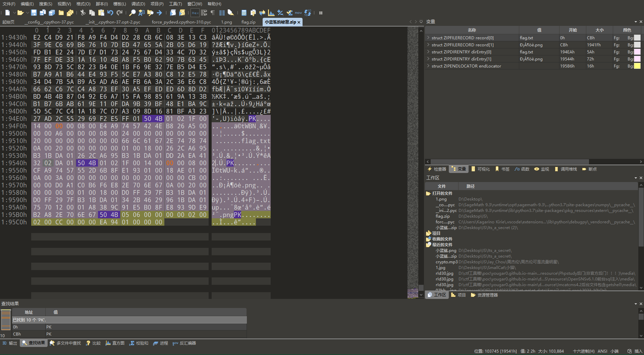Click the Goto blue arrow icon
This screenshot has width=644, height=355.
pyautogui.click(x=159, y=13)
